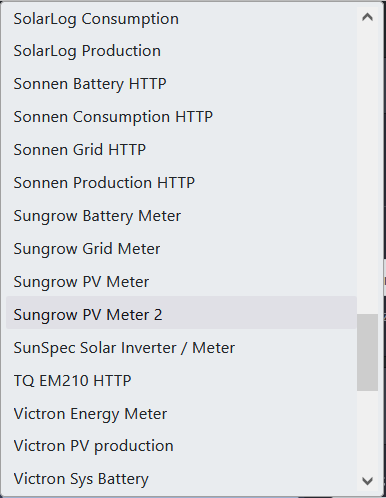Select Sonnen Battery HTTP
This screenshot has width=386, height=498.
[x=181, y=84]
